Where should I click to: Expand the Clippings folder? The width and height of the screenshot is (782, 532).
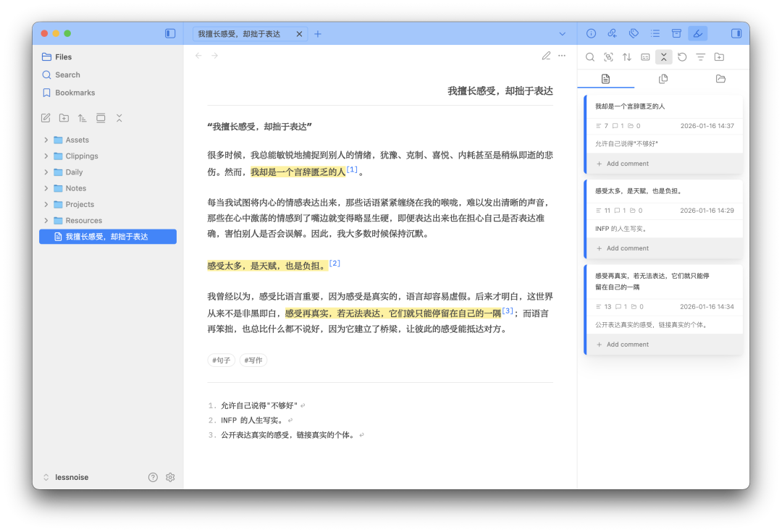(x=46, y=156)
